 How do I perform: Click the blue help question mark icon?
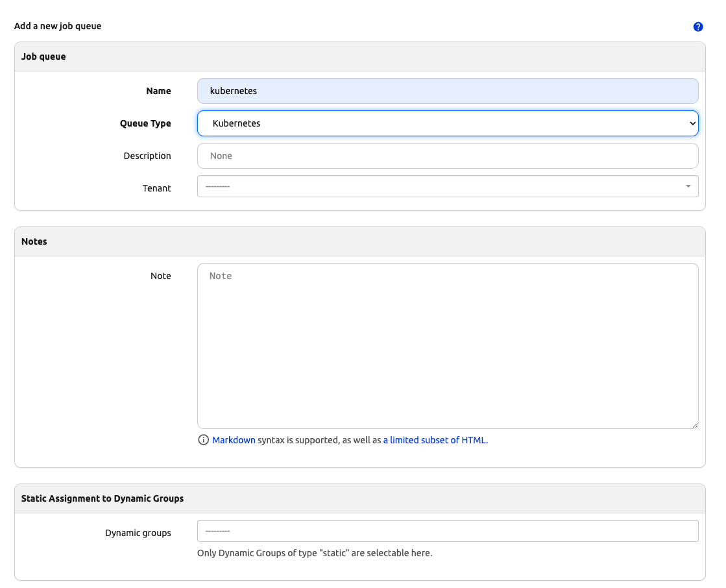pos(698,27)
